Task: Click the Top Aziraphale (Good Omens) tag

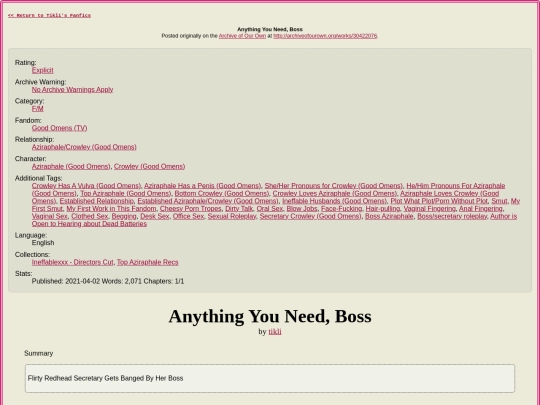Action: (x=126, y=193)
